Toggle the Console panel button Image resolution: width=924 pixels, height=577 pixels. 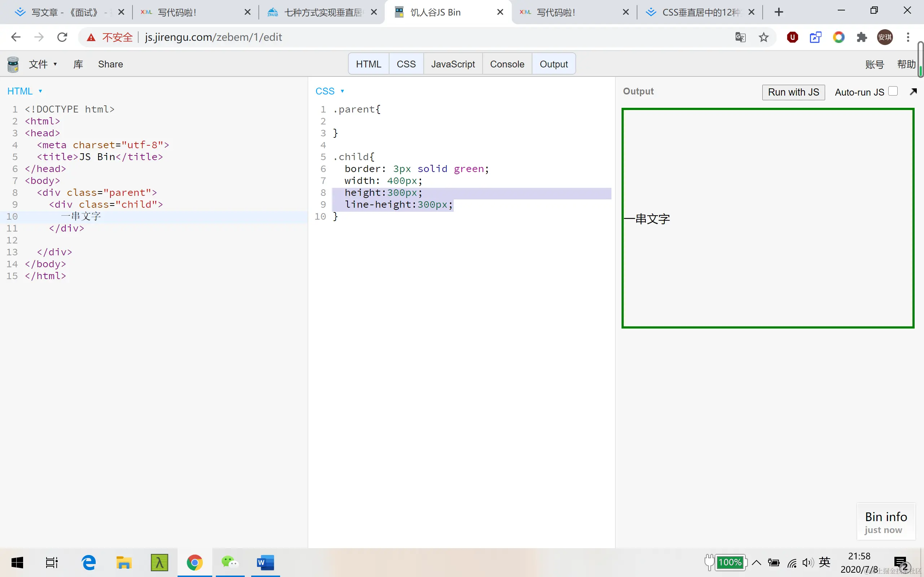[507, 64]
